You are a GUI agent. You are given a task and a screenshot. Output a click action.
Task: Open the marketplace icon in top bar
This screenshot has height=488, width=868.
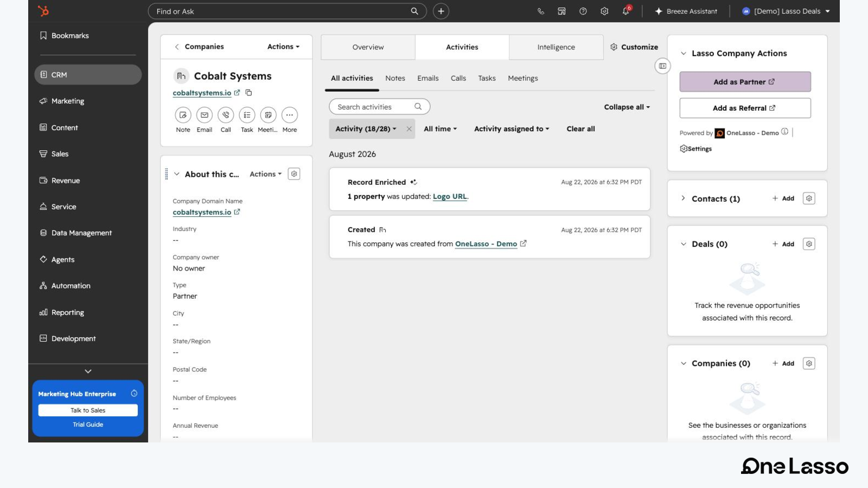point(561,11)
